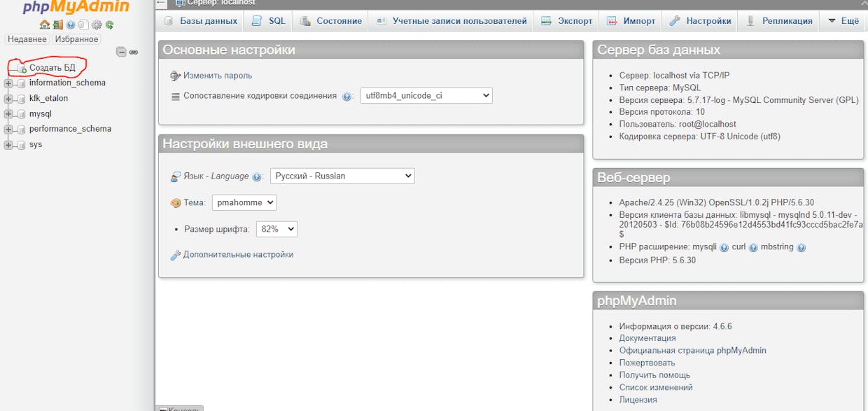Expand the sys database node

click(9, 145)
